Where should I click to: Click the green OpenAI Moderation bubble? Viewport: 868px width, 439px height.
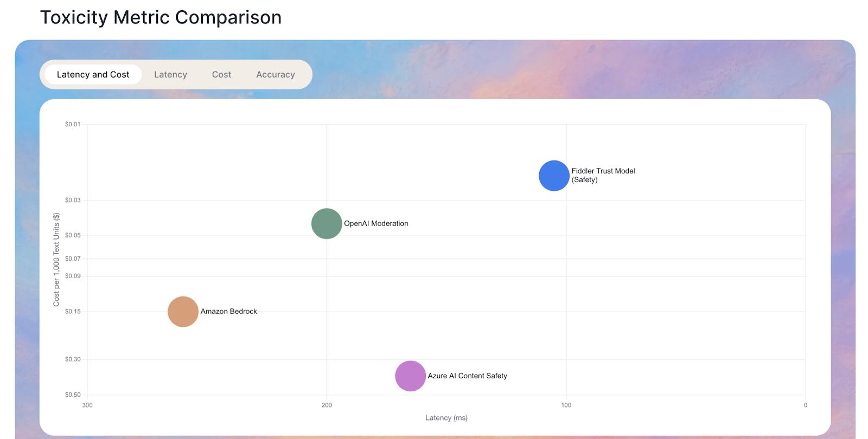click(327, 223)
